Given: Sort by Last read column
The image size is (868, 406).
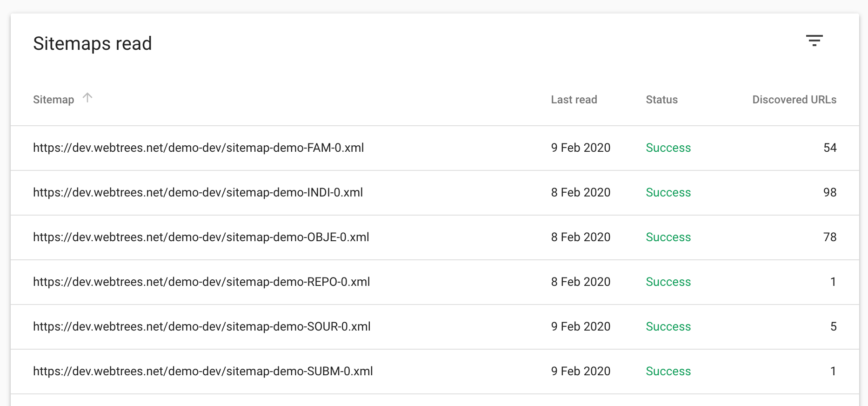Looking at the screenshot, I should 574,100.
